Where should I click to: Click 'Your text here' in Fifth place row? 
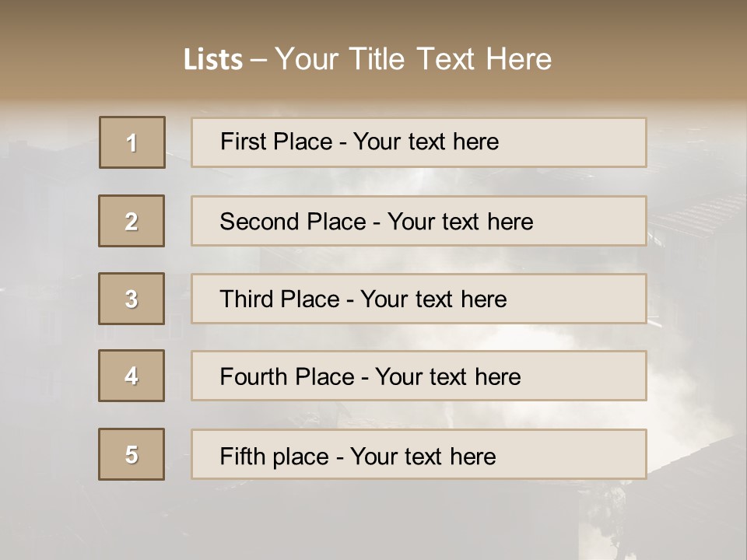pos(423,456)
